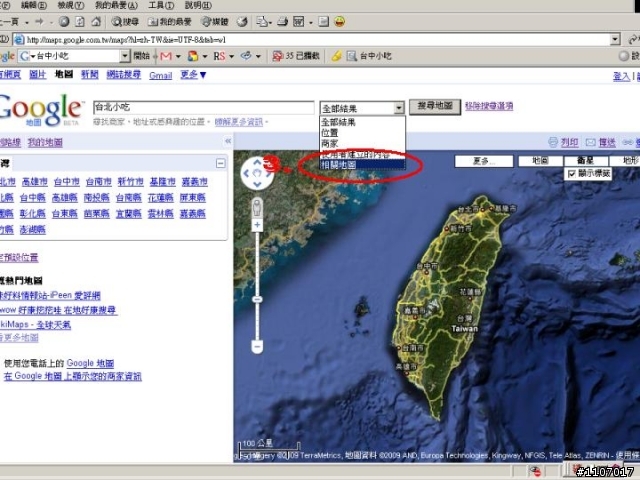Open the 媒體 media toolbar button
This screenshot has height=480, width=640.
(x=215, y=22)
